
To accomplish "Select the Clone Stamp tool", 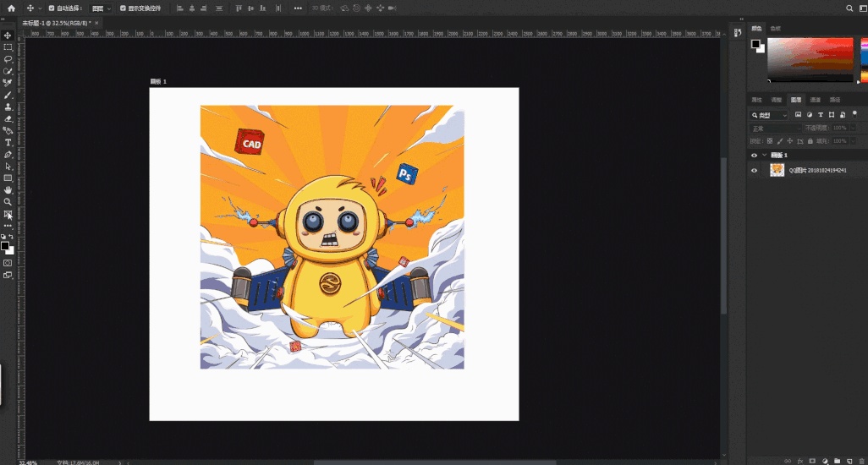I will [8, 107].
